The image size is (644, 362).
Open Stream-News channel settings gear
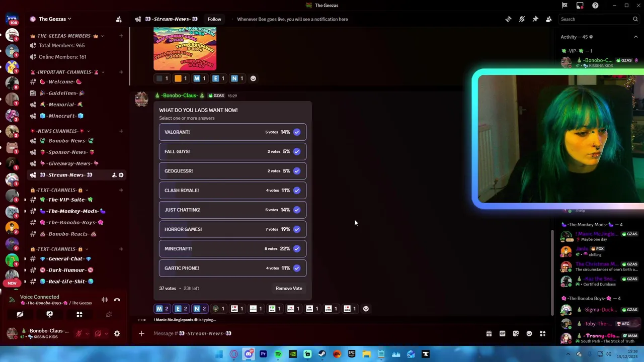tap(121, 175)
